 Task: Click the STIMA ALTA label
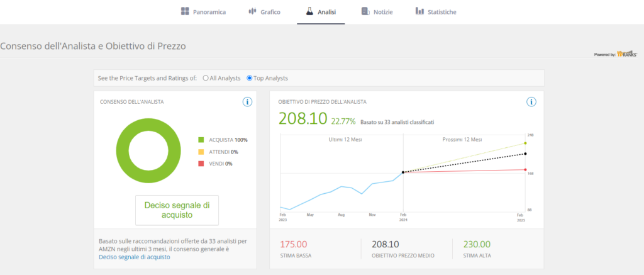point(477,255)
